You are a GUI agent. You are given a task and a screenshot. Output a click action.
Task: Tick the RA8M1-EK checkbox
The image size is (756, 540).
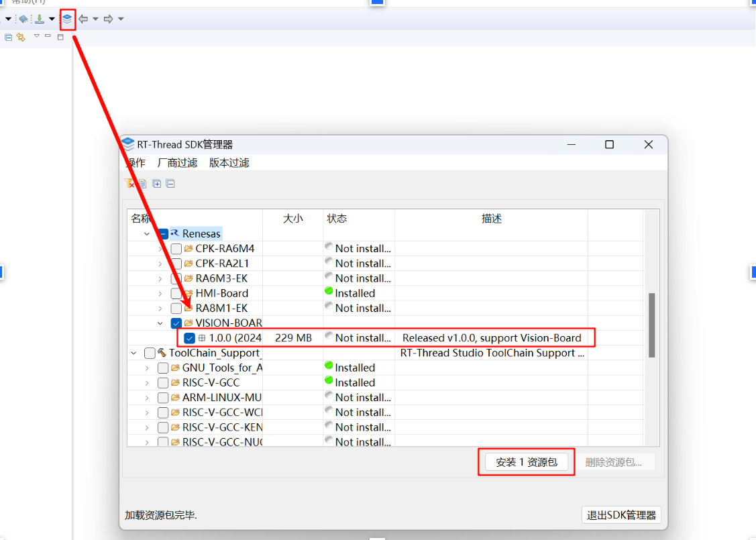tap(176, 308)
